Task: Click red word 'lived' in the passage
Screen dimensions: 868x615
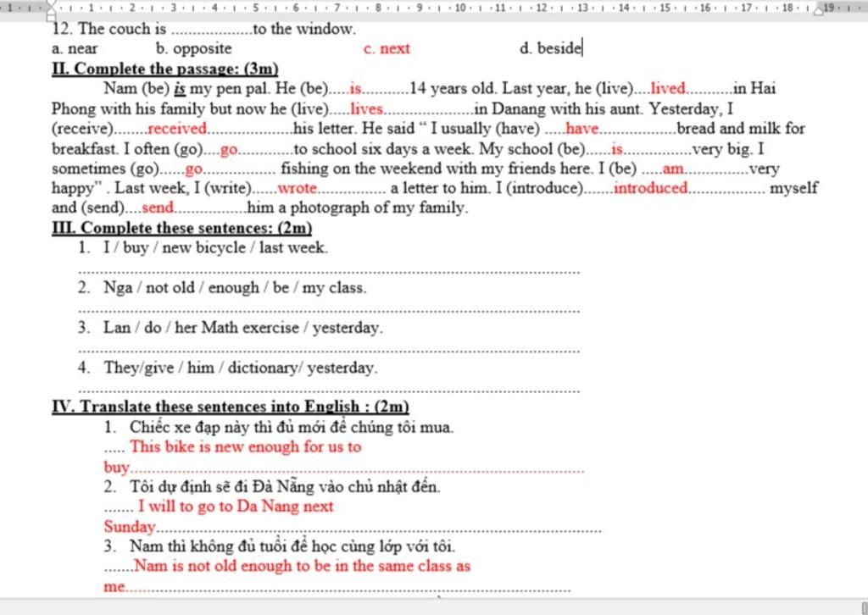Action: tap(668, 88)
